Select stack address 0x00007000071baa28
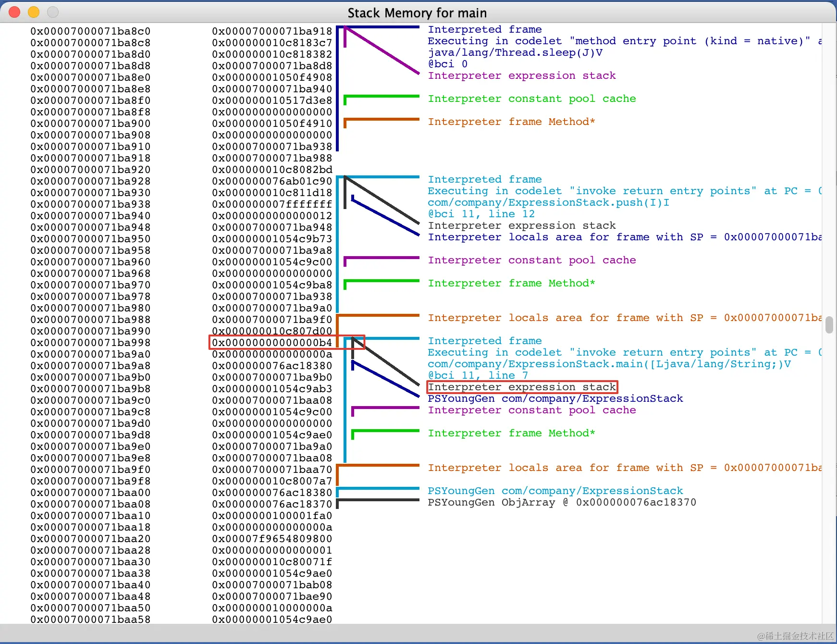The height and width of the screenshot is (644, 837). click(x=90, y=550)
